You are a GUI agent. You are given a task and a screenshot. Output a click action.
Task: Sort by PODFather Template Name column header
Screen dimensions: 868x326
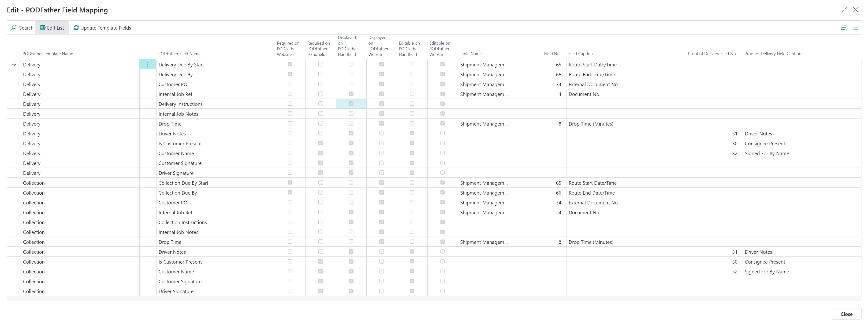pyautogui.click(x=48, y=54)
